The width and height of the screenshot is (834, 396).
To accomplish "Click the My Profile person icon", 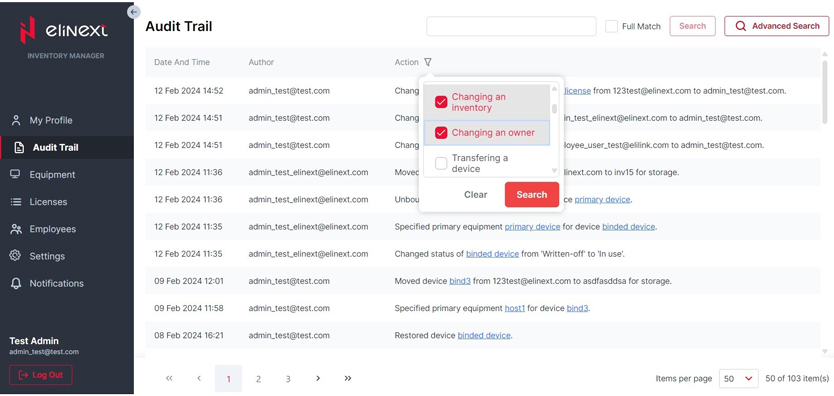I will (x=16, y=120).
